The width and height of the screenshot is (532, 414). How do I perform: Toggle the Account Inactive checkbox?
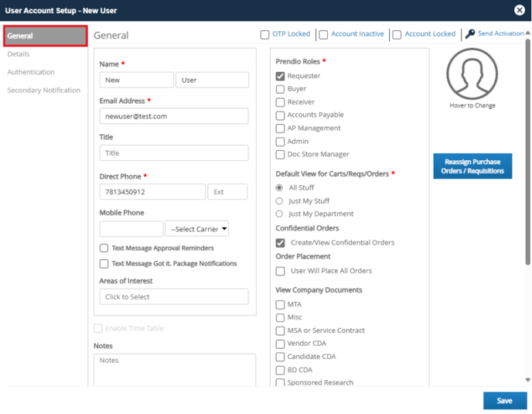(323, 35)
